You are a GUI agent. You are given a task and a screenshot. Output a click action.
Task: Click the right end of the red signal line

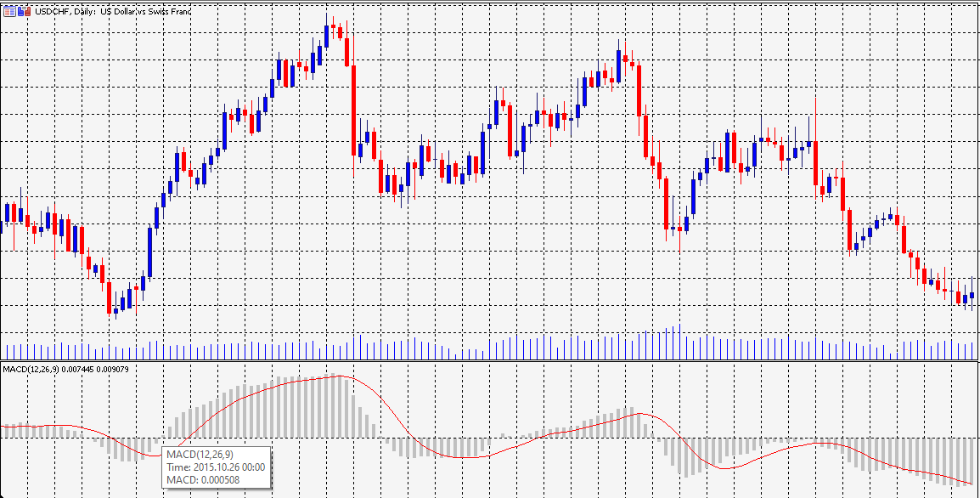(972, 484)
